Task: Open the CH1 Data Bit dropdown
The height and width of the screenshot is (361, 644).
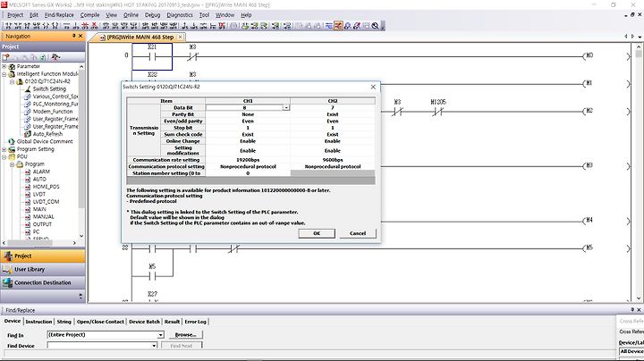Action: (x=286, y=107)
